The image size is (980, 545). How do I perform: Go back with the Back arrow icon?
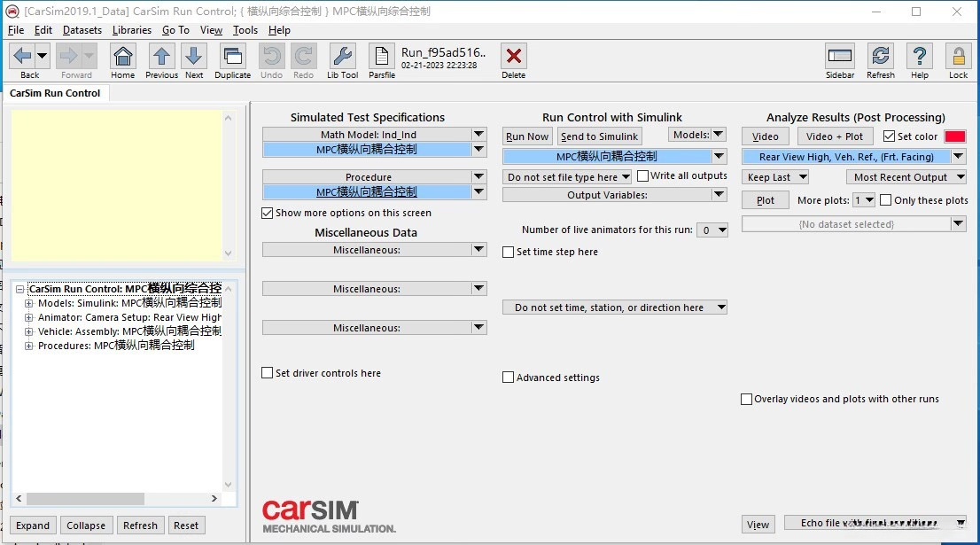(x=22, y=56)
